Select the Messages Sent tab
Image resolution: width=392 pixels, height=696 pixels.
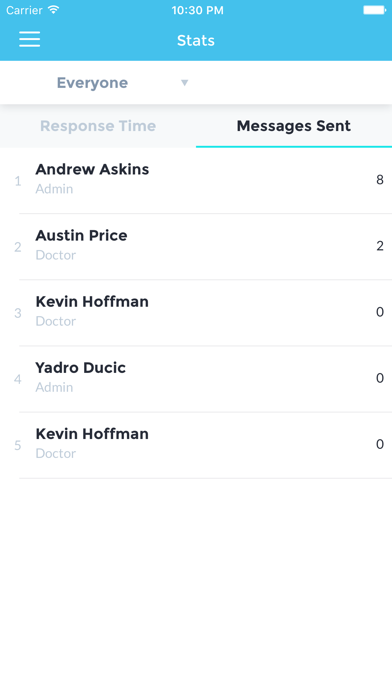click(294, 126)
